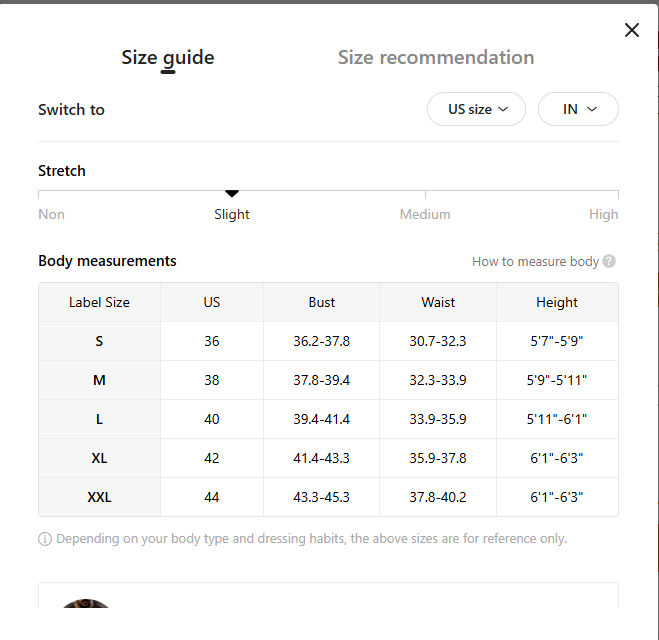Screen dimensions: 659x640
Task: Click the info icon beside the disclaimer
Action: [x=45, y=539]
